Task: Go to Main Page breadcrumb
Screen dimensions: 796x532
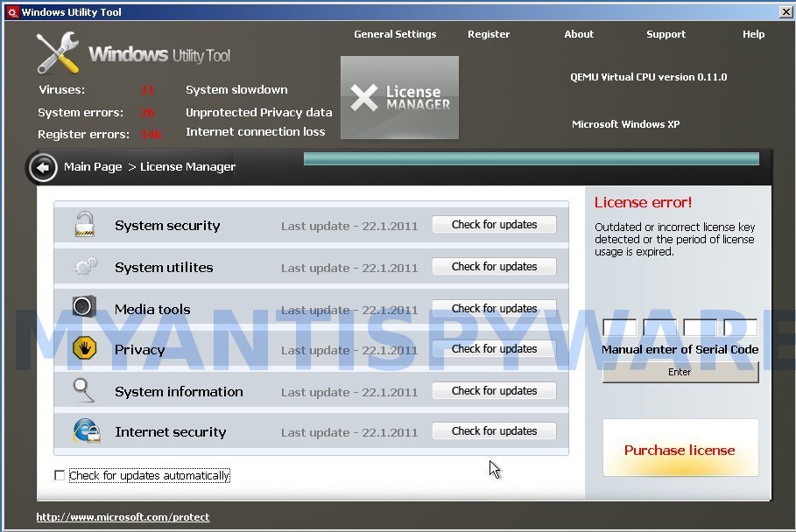Action: point(93,167)
